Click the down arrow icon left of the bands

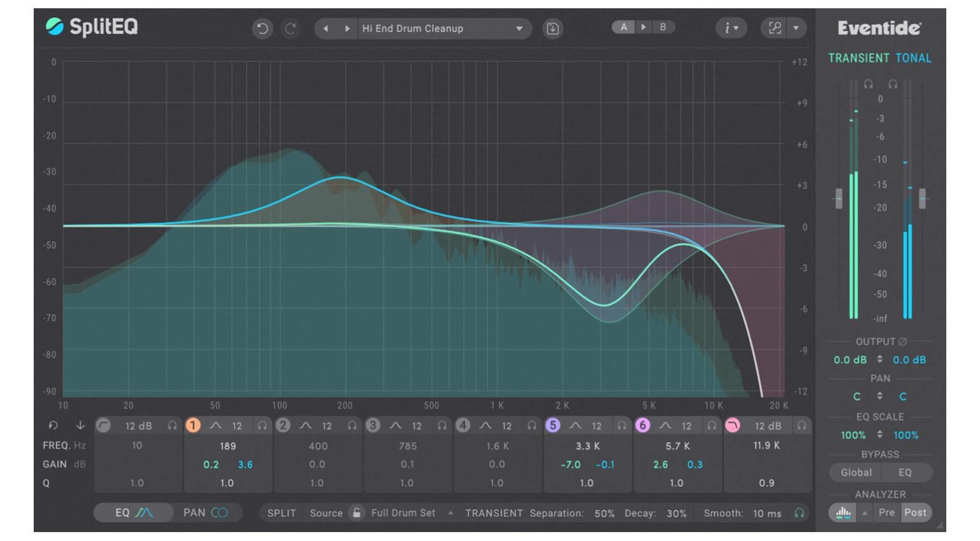80,426
